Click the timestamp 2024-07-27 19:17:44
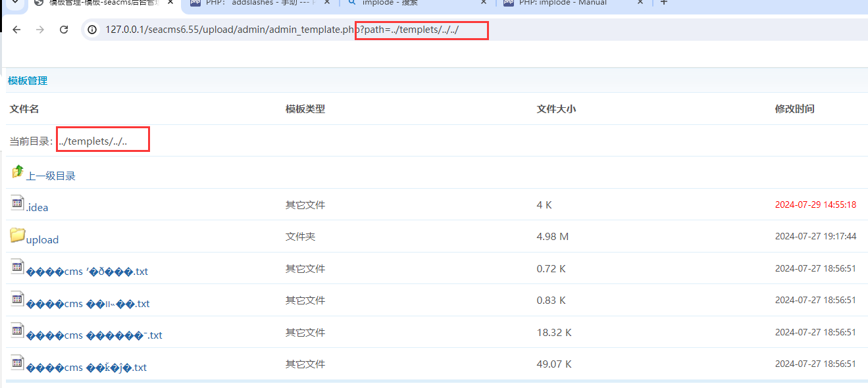This screenshot has width=868, height=388. [x=815, y=236]
